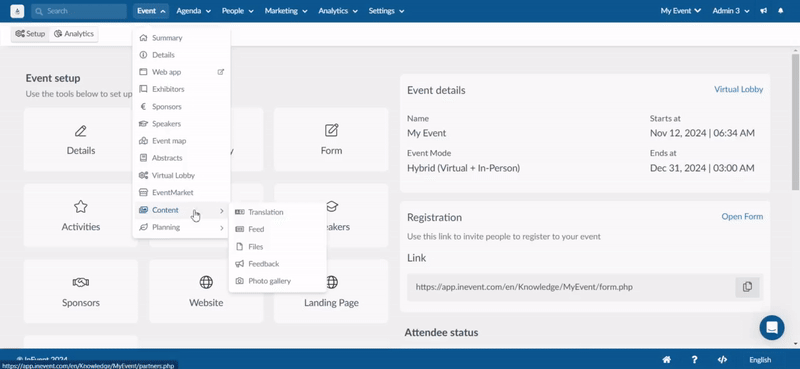800x369 pixels.
Task: Select Virtual Lobby in Event menu
Action: click(181, 175)
